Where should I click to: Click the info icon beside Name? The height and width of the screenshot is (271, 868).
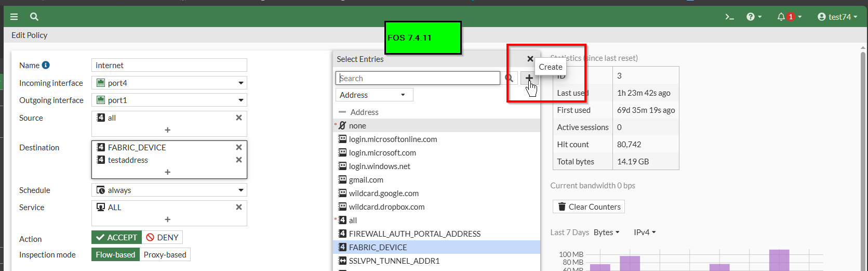46,65
